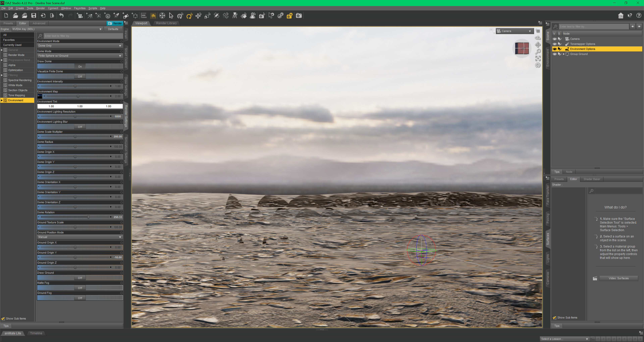
Task: Open the Shader Baker tab
Action: tap(592, 179)
